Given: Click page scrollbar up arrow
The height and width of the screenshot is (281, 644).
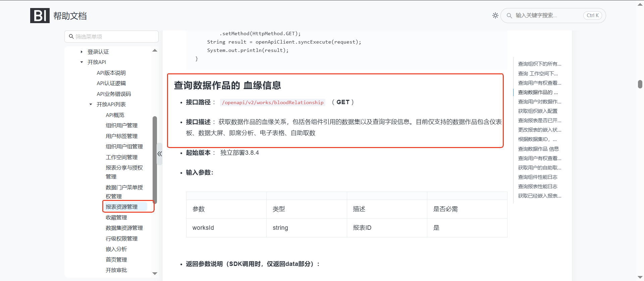Looking at the screenshot, I should click(640, 4).
